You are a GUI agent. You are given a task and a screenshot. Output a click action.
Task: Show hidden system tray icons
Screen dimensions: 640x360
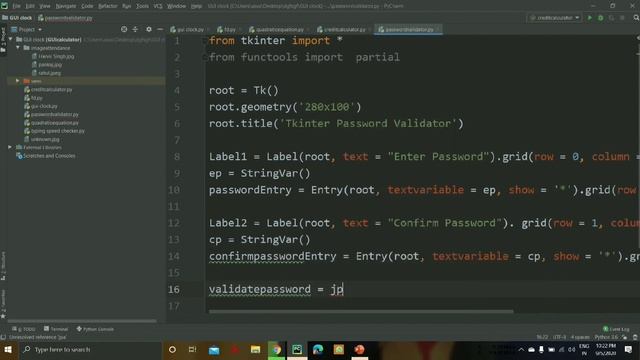[521, 350]
